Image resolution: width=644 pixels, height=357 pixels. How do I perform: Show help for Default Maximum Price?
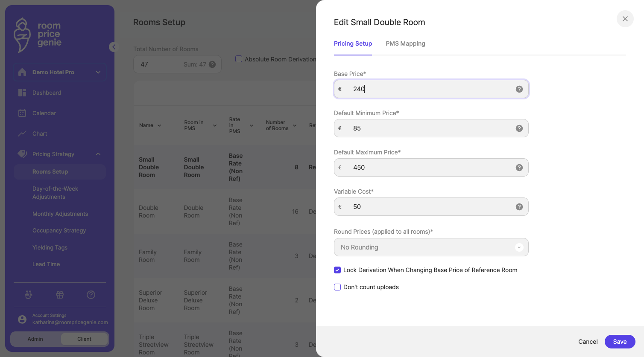click(x=519, y=168)
